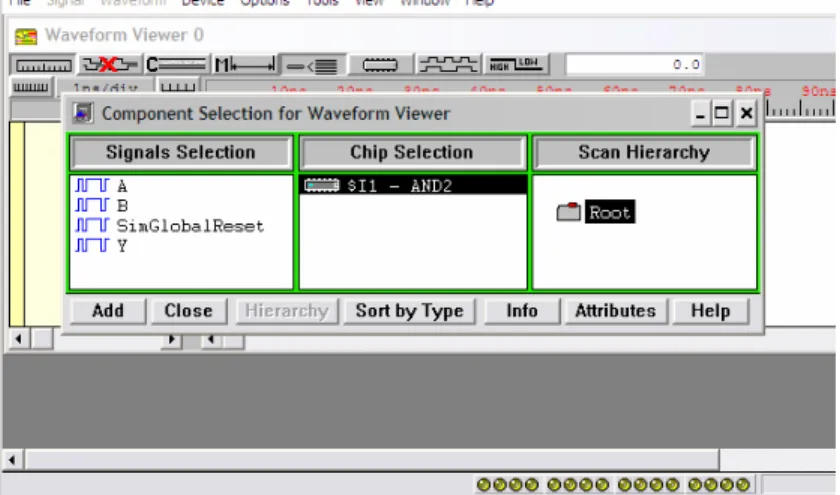The width and height of the screenshot is (840, 495).
Task: Click the time value field showing 0.0
Action: (x=634, y=65)
